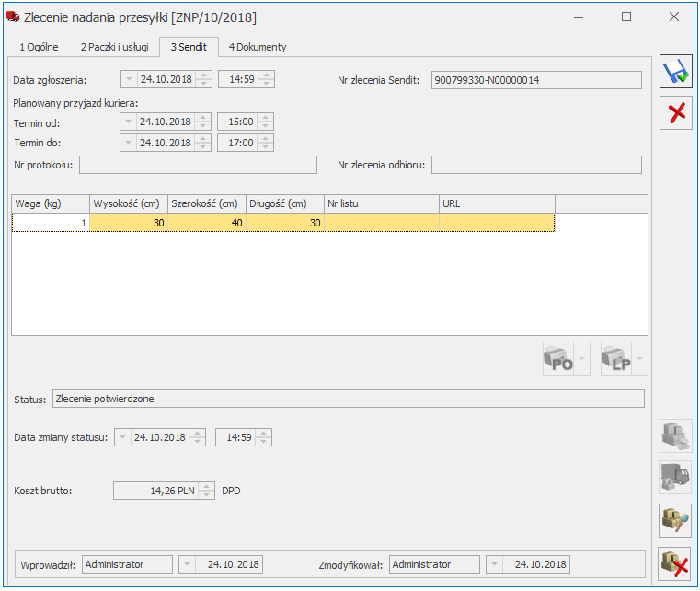This screenshot has height=591, width=700.
Task: Open the Termin do date dropdown
Action: pyautogui.click(x=128, y=143)
